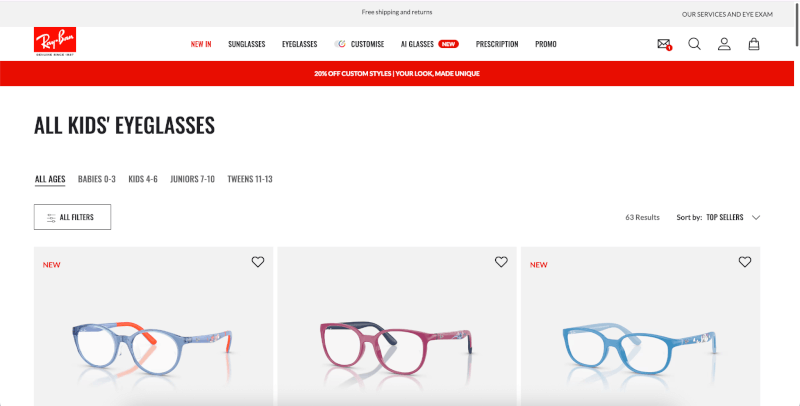Open the Sunglasses menu
This screenshot has height=406, width=800.
246,44
